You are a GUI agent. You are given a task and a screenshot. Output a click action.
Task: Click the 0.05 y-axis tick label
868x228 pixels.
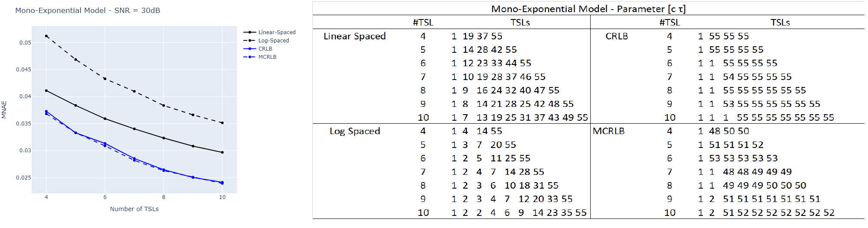tap(25, 43)
